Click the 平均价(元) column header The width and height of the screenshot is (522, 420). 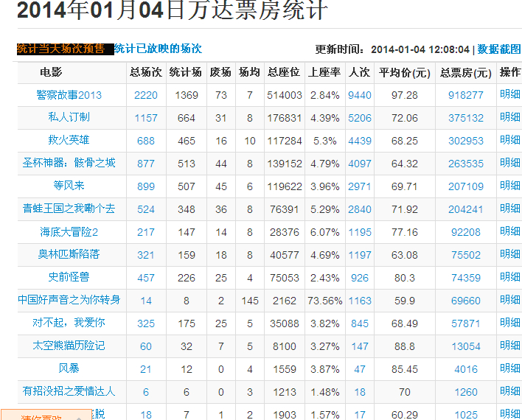[x=405, y=72]
